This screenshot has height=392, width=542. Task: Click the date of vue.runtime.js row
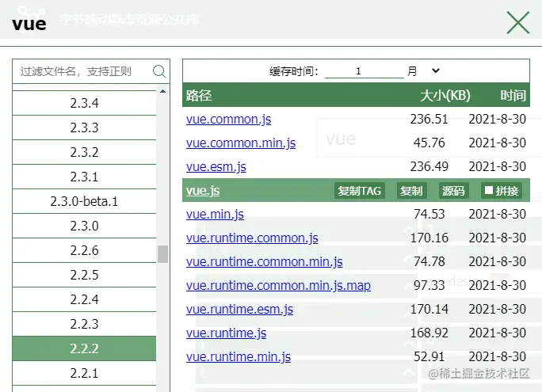(x=498, y=333)
